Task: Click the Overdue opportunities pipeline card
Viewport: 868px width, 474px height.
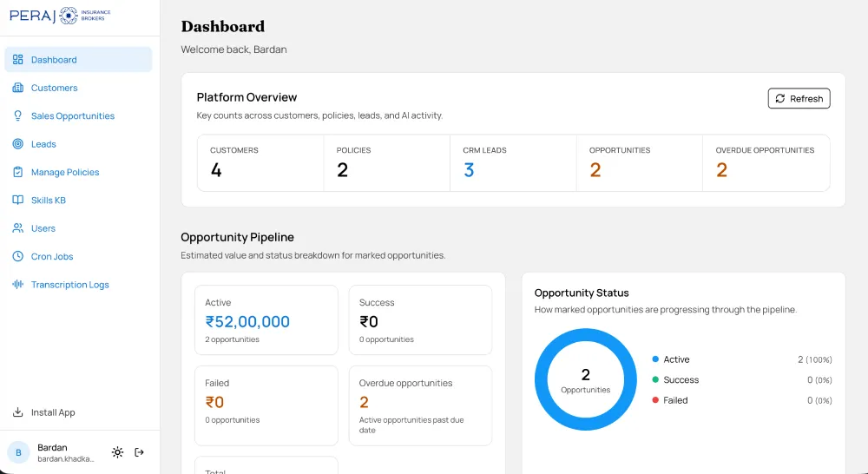Action: (x=420, y=405)
